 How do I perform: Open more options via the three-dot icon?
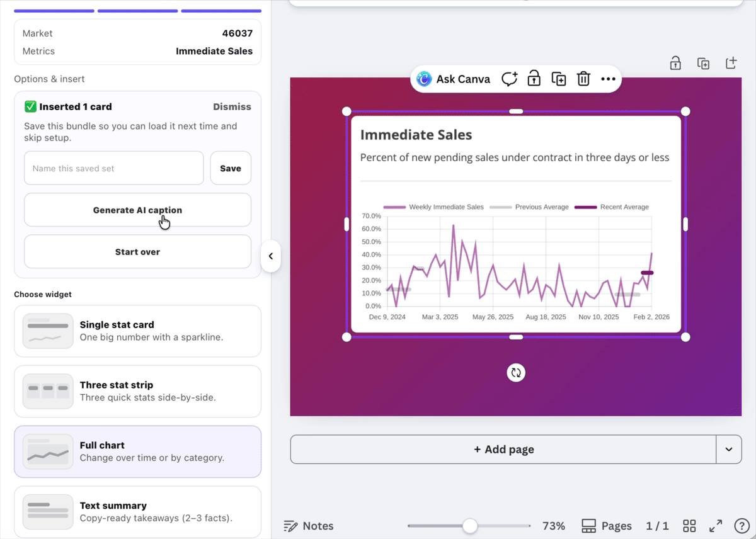tap(608, 79)
